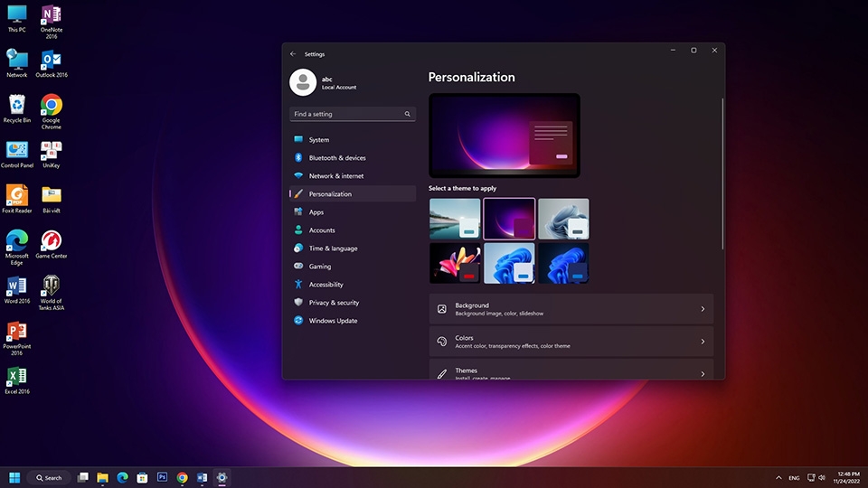Select the Bài viết folder icon

click(x=51, y=199)
